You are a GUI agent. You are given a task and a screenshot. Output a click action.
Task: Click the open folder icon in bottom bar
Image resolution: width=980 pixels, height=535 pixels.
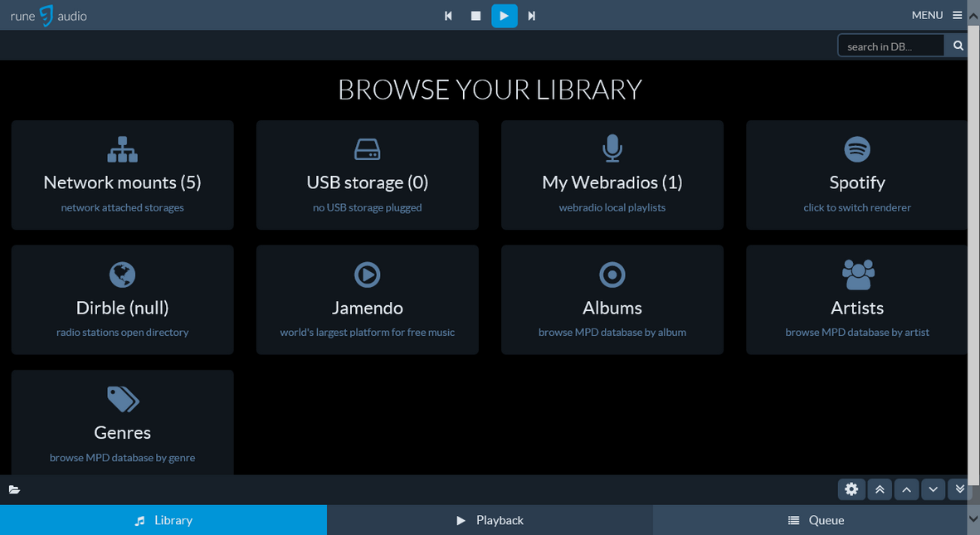click(x=14, y=489)
